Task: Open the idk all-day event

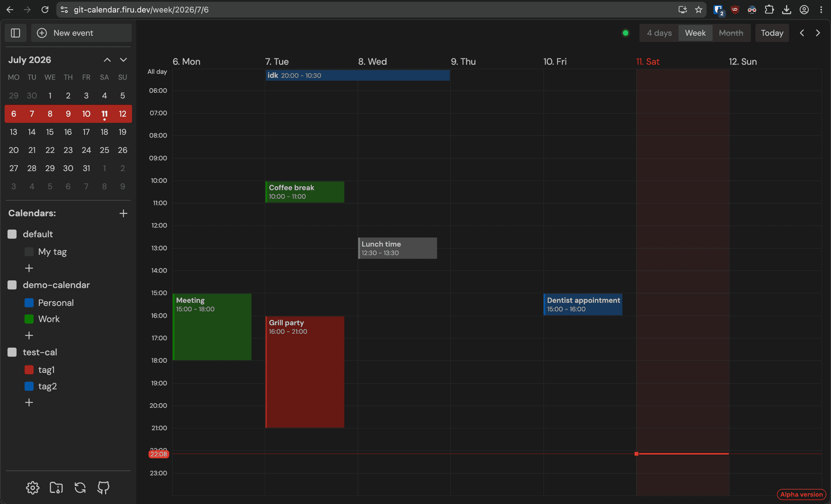Action: coord(357,75)
